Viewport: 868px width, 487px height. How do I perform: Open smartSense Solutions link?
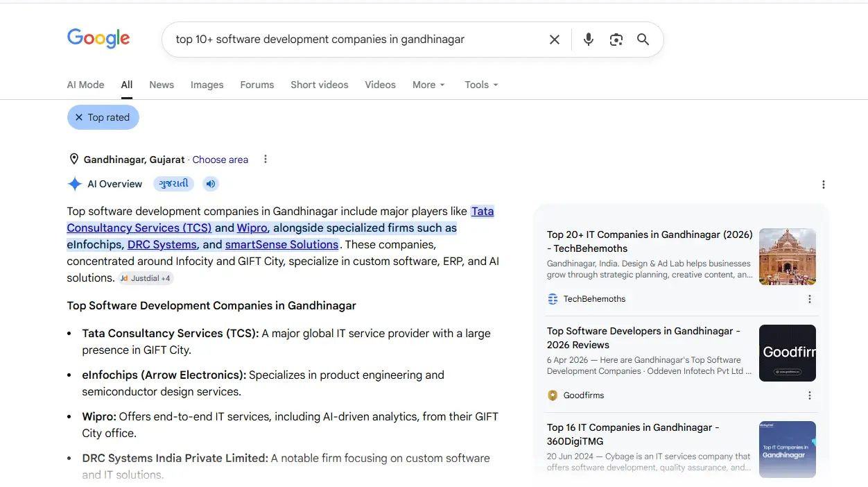pos(281,244)
